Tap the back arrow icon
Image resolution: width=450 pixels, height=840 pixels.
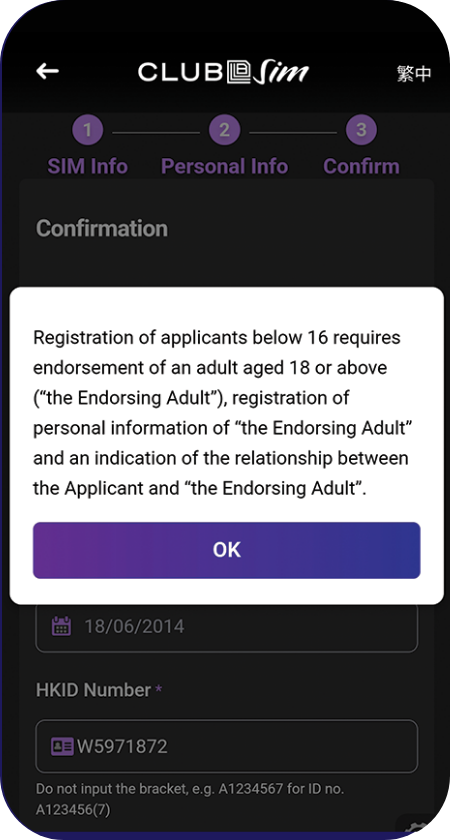tap(47, 71)
